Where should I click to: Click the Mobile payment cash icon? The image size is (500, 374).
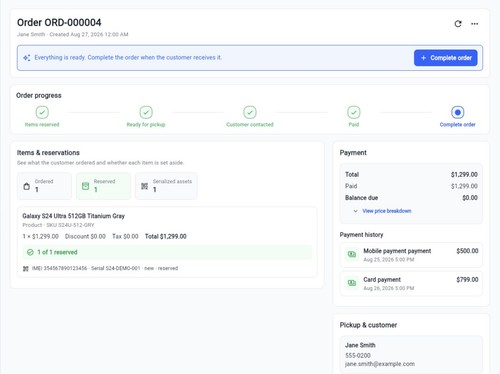coord(352,254)
